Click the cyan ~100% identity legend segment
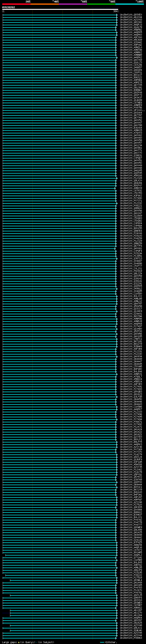 pyautogui.click(x=130, y=4)
